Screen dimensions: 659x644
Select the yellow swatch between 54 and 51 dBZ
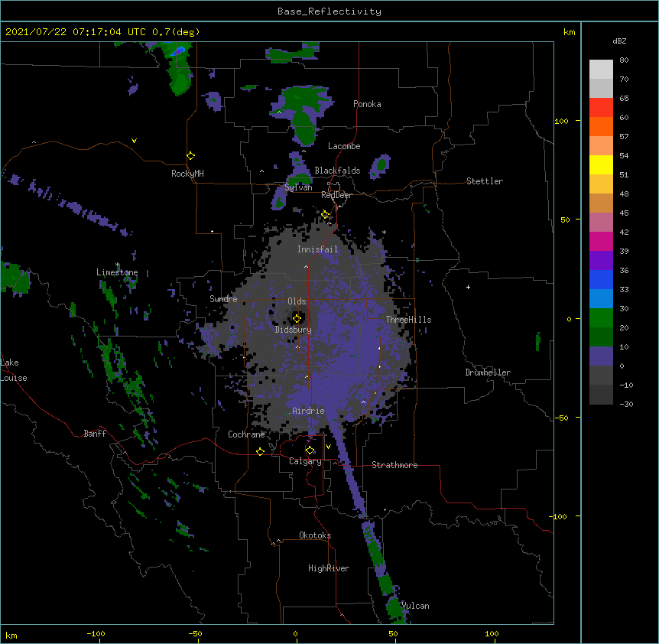(601, 164)
